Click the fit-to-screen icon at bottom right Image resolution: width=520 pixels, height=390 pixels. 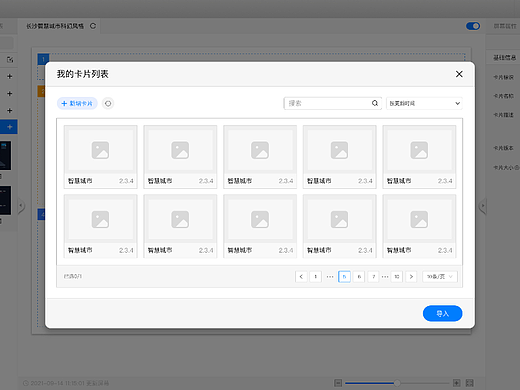[469, 383]
